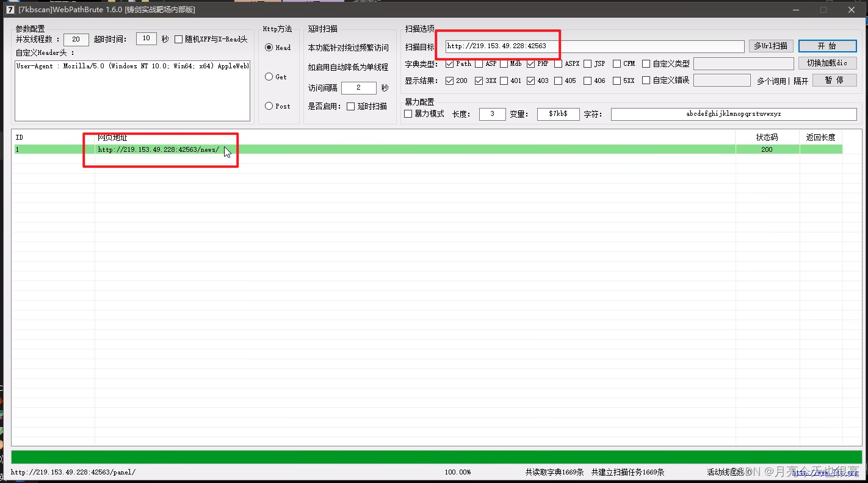Screen dimensions: 868x483
Task: Toggle the 401 result filter
Action: point(504,80)
